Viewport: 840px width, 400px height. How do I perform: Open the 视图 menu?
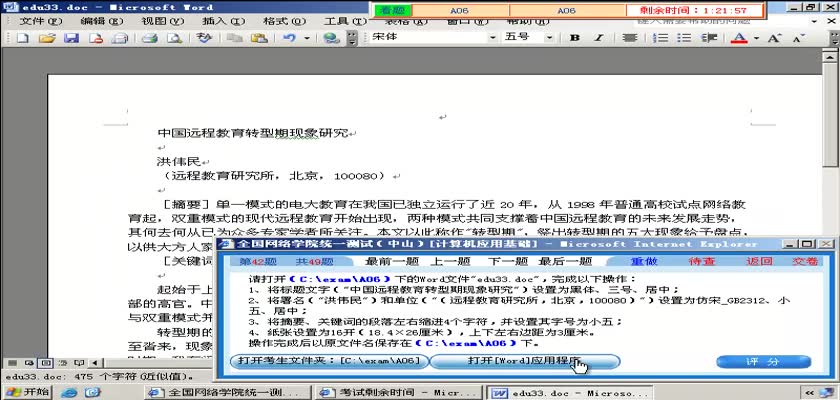tap(162, 21)
